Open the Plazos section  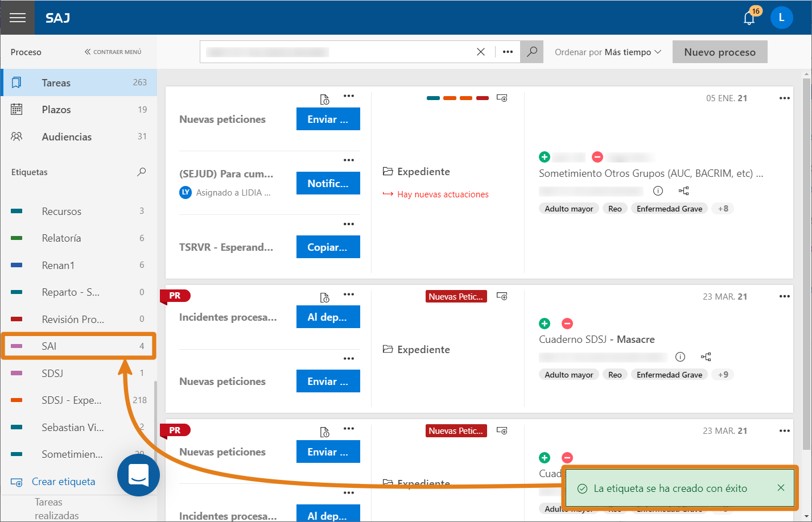pyautogui.click(x=79, y=110)
